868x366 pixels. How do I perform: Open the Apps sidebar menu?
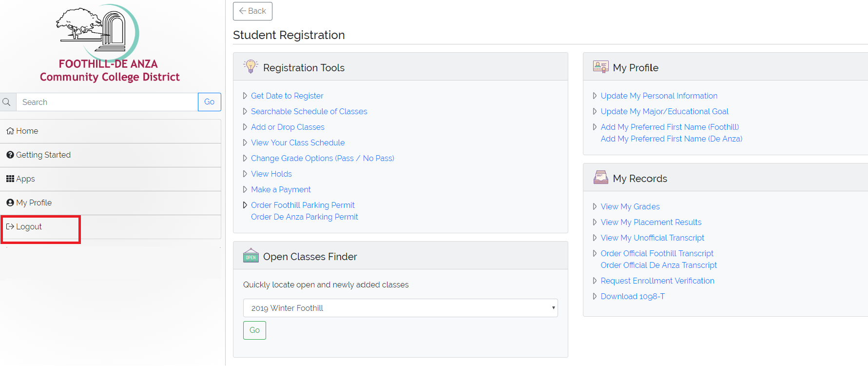point(111,179)
